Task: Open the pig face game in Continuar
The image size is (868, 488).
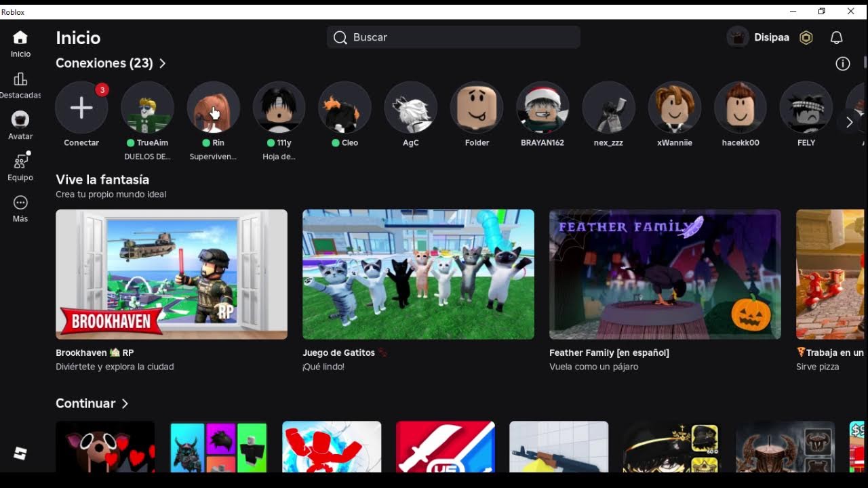Action: pyautogui.click(x=105, y=447)
